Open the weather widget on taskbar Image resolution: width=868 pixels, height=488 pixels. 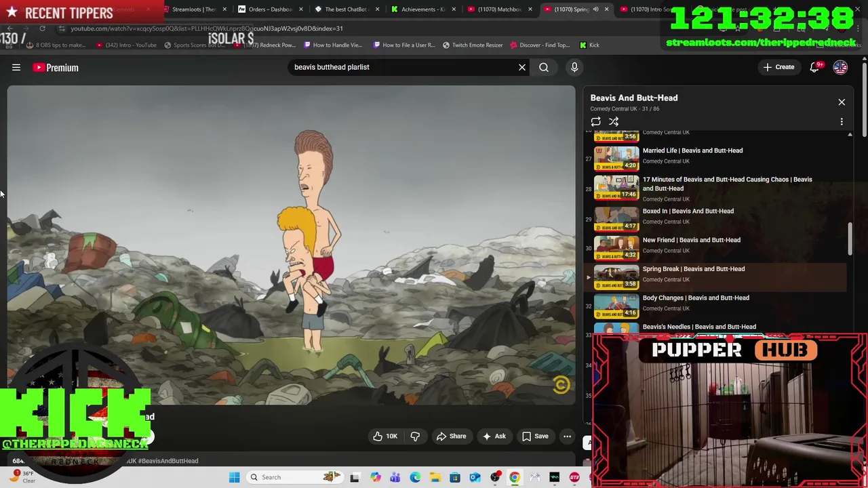point(23,476)
